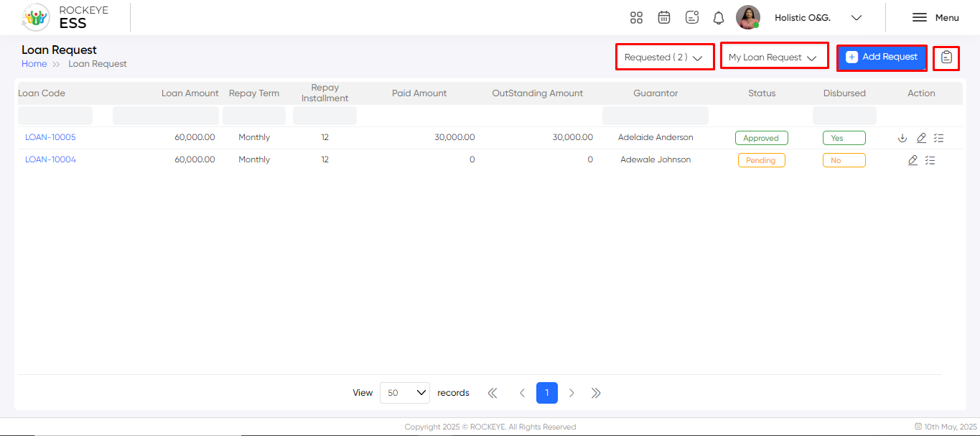Go to last page double-arrow
This screenshot has height=436, width=980.
point(596,393)
